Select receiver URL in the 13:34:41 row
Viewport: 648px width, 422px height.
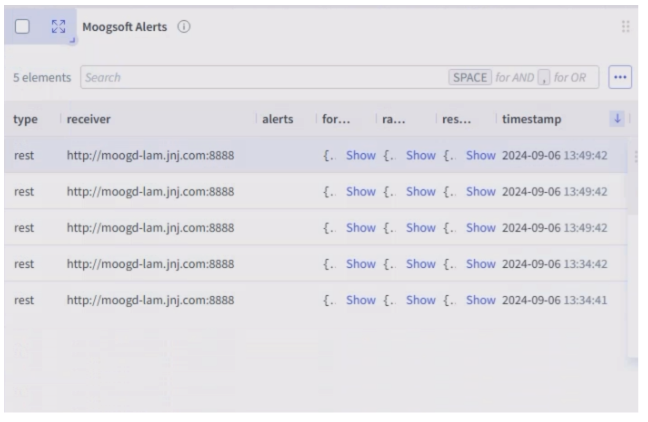[x=150, y=300]
